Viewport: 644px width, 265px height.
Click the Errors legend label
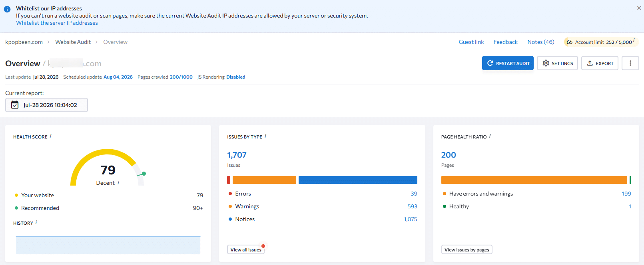coord(243,194)
